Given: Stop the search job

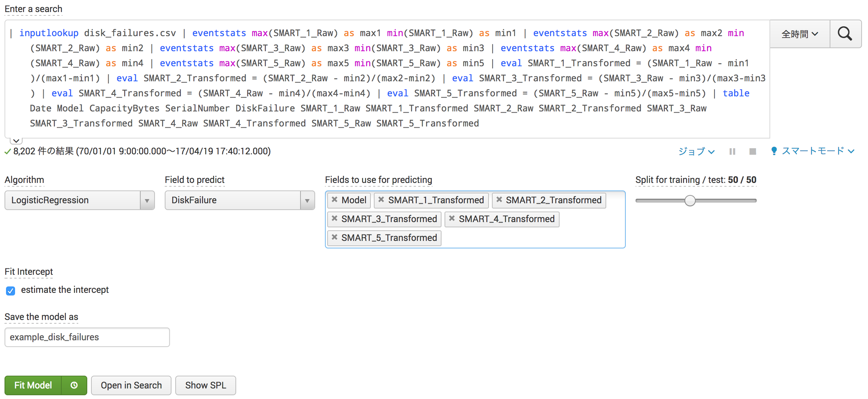Looking at the screenshot, I should [x=752, y=151].
